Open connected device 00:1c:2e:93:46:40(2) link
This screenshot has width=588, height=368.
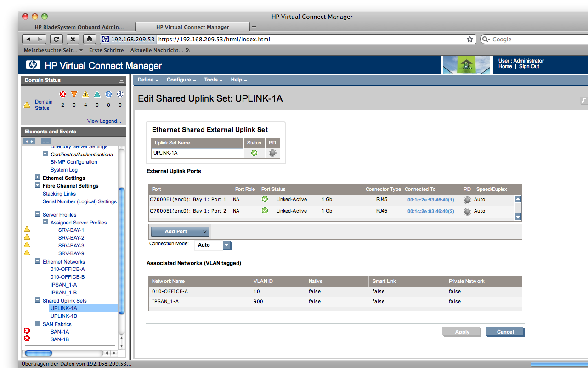[430, 211]
